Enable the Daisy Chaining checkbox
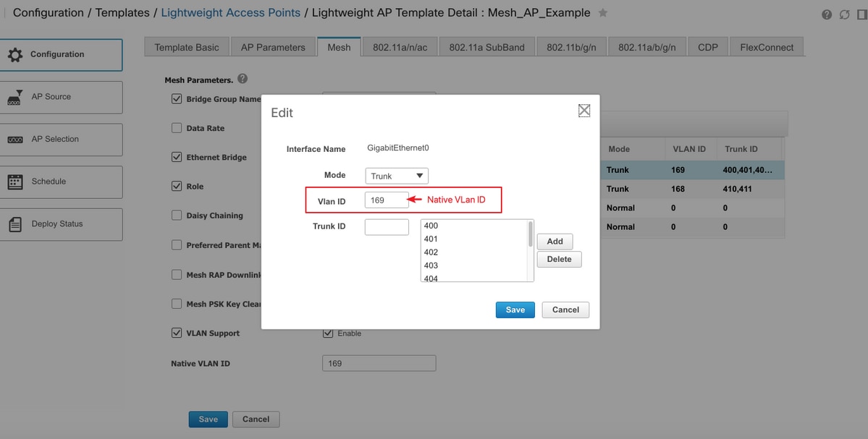 (177, 215)
